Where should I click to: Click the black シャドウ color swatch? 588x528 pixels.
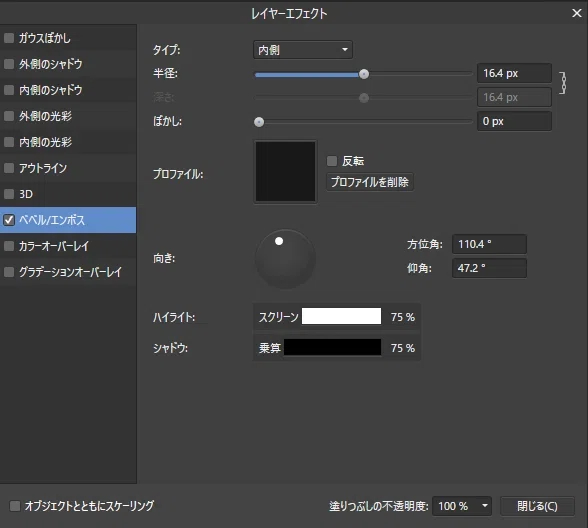tap(333, 347)
